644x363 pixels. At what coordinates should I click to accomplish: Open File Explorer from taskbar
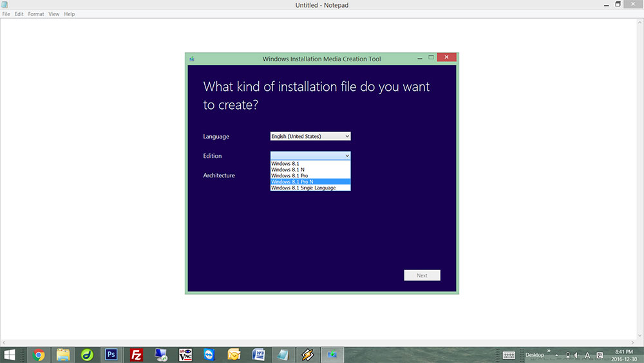[x=63, y=355]
